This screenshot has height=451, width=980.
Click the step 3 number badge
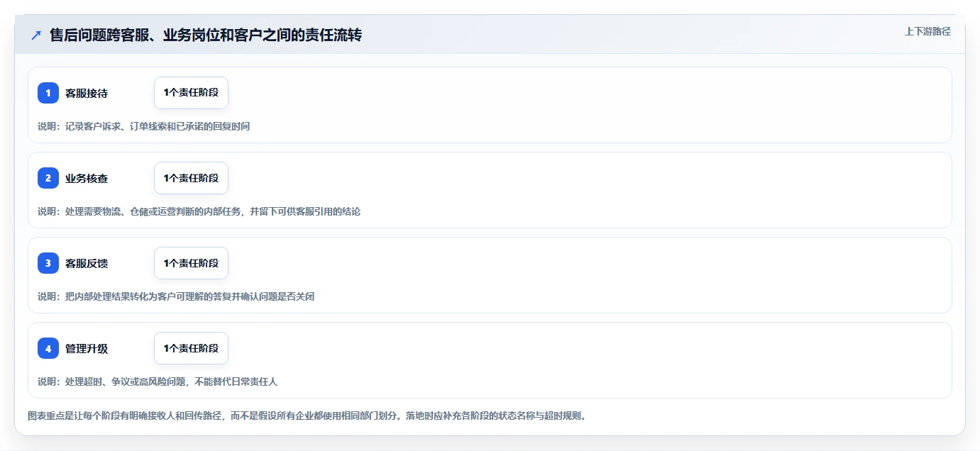tap(48, 263)
